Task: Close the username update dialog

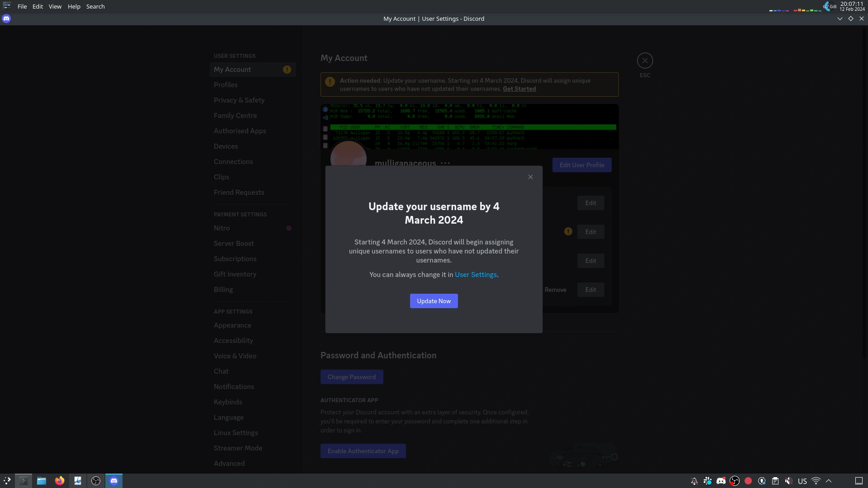Action: pos(530,177)
